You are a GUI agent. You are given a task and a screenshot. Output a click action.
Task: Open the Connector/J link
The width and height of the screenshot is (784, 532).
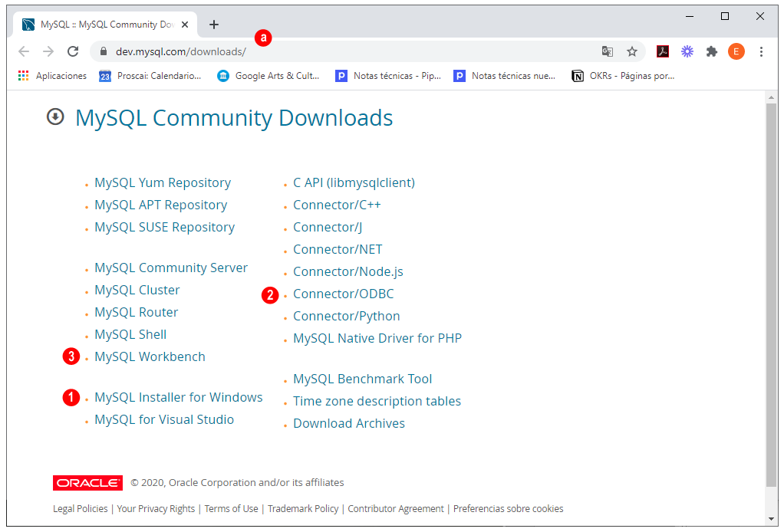coord(328,227)
